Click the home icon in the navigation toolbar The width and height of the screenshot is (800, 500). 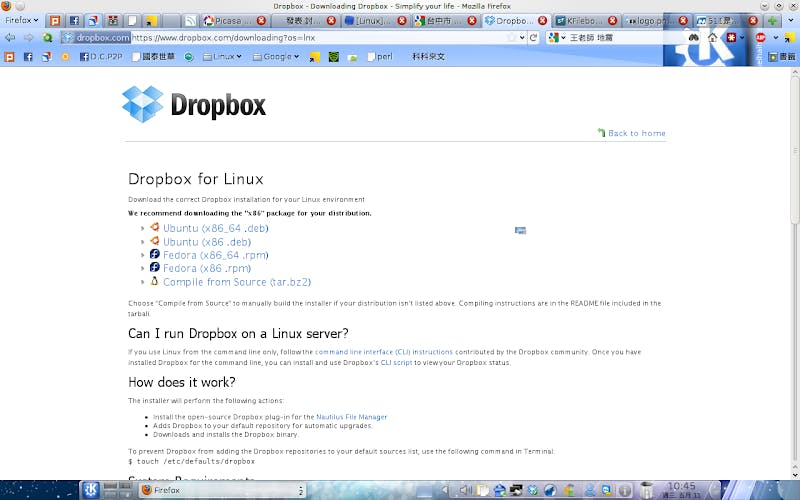tap(713, 38)
